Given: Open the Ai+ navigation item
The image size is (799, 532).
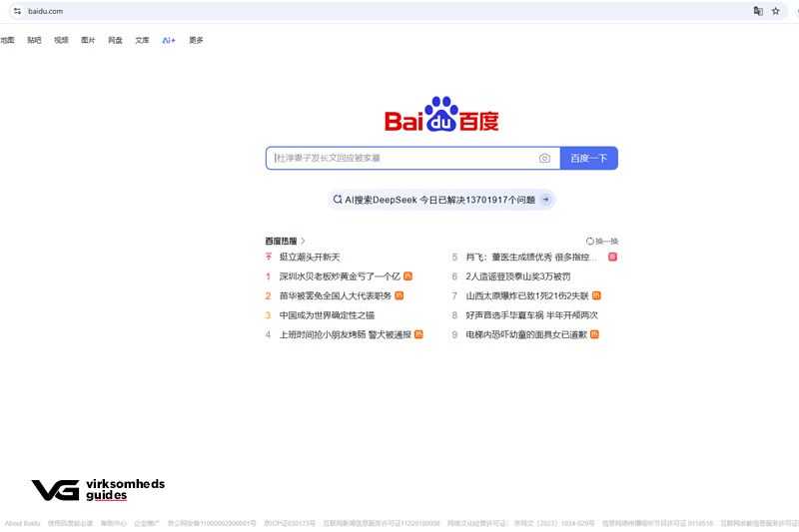Looking at the screenshot, I should [169, 40].
